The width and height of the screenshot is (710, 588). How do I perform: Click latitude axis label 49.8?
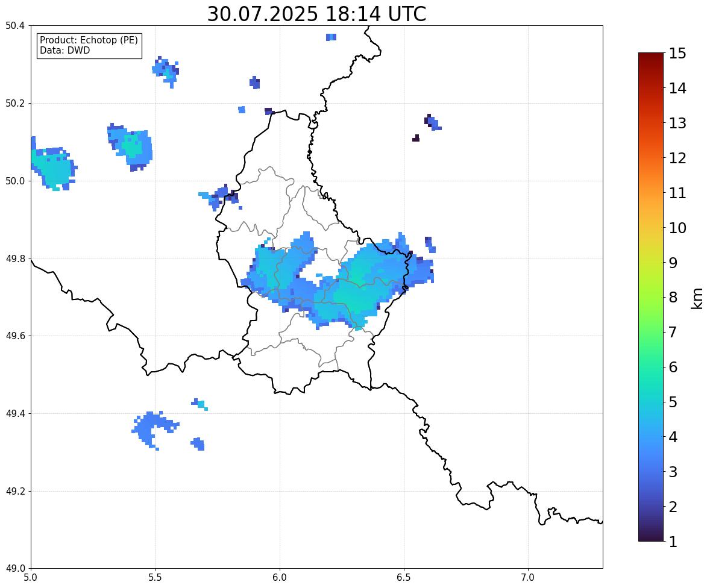[x=15, y=258]
